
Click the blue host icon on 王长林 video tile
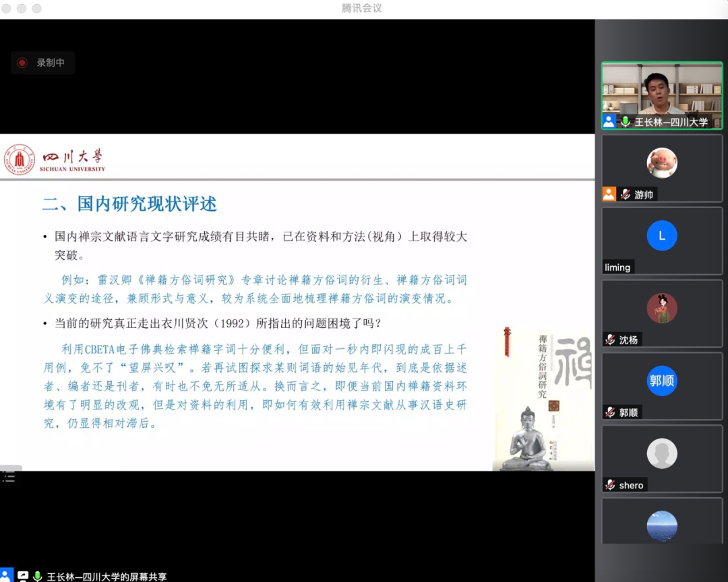coord(609,122)
